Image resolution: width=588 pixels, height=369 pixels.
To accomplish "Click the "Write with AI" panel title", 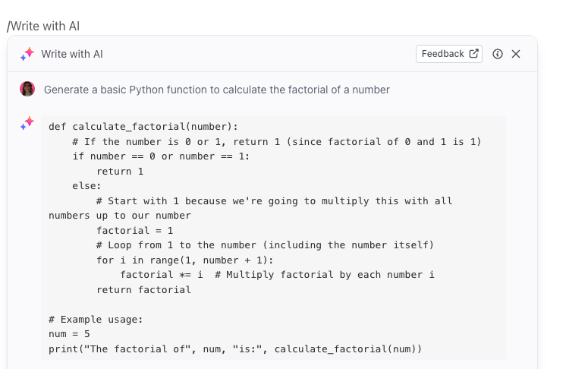I will pos(72,54).
